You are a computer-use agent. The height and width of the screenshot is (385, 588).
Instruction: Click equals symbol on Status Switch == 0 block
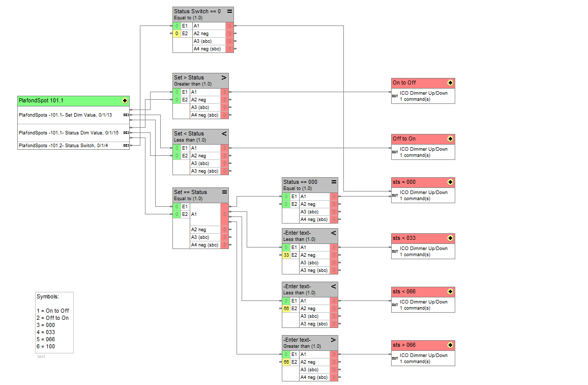click(229, 11)
